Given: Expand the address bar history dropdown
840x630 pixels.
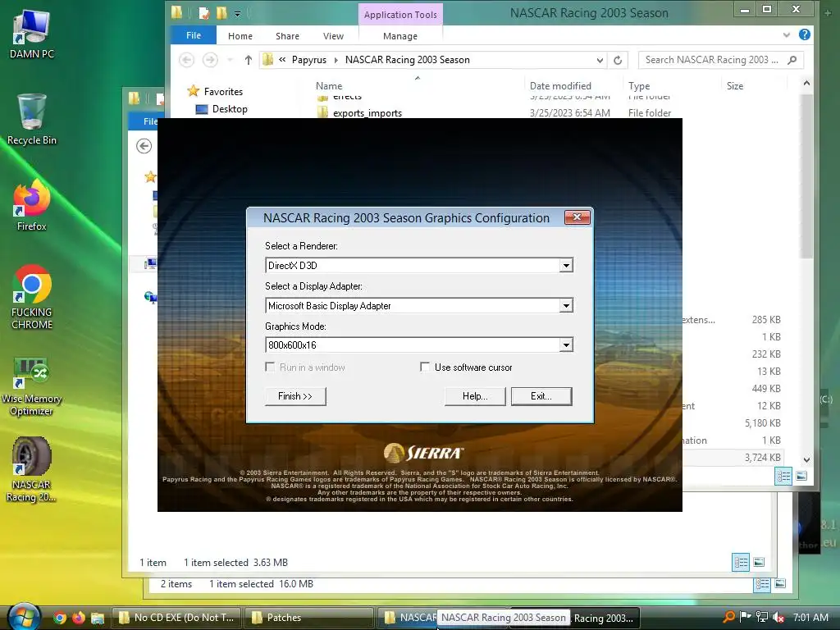Looking at the screenshot, I should click(x=600, y=60).
